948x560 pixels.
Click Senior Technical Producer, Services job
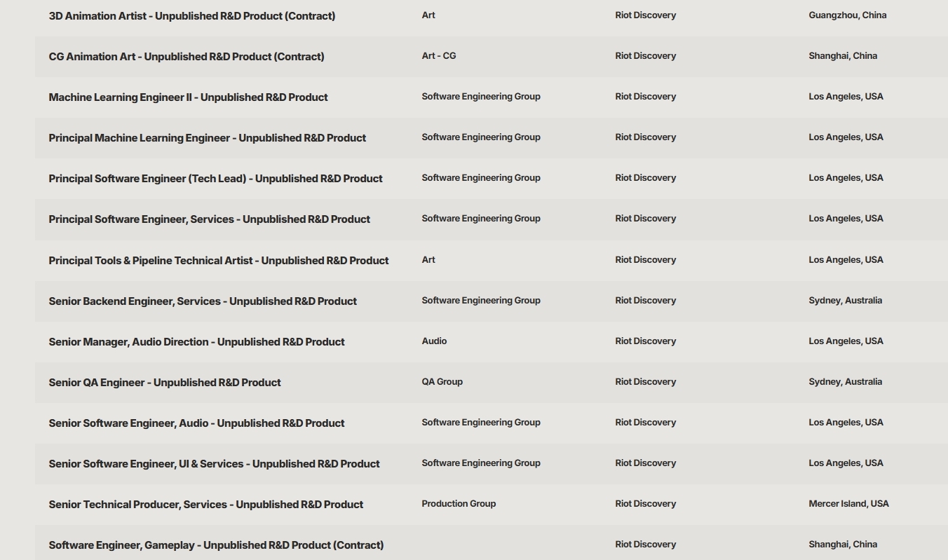click(x=205, y=505)
